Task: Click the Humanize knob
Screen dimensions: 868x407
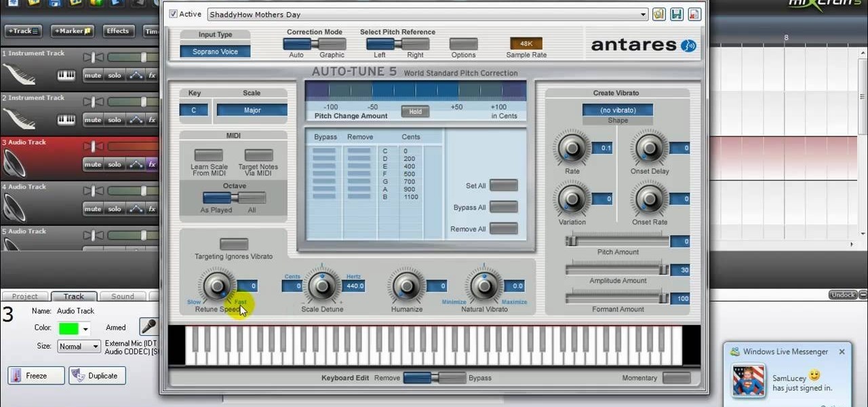Action: pos(407,286)
